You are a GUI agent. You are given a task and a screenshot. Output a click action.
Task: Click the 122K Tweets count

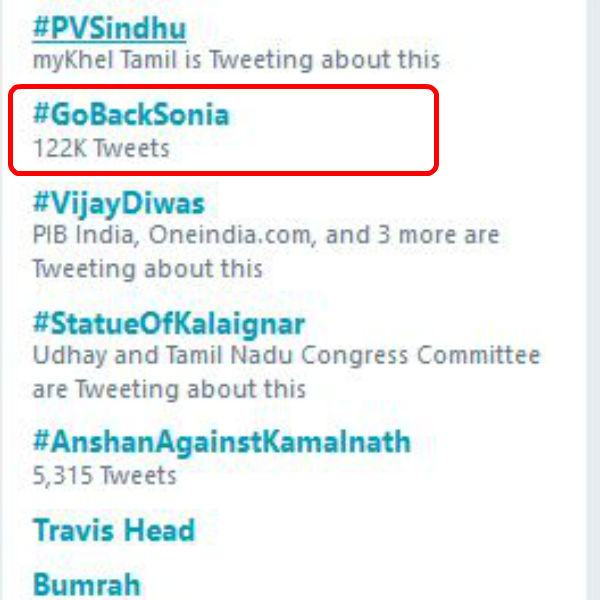[x=101, y=149]
